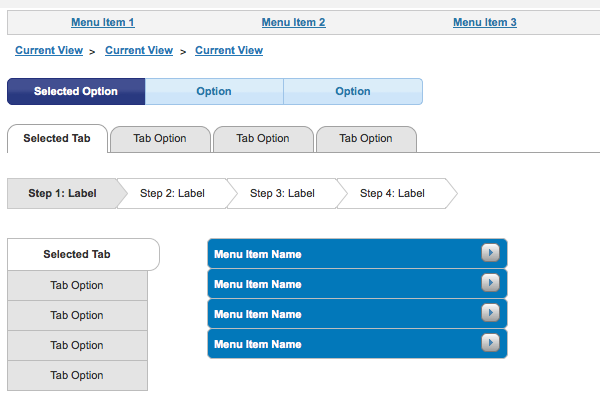The width and height of the screenshot is (600, 408).
Task: Choose the rightmost Option segment button
Action: (x=353, y=91)
